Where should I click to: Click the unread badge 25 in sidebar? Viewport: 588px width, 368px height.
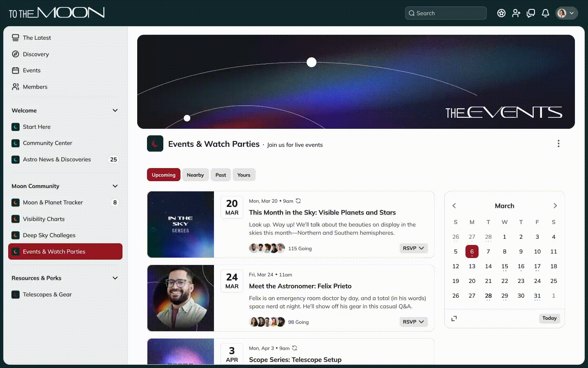click(x=114, y=159)
